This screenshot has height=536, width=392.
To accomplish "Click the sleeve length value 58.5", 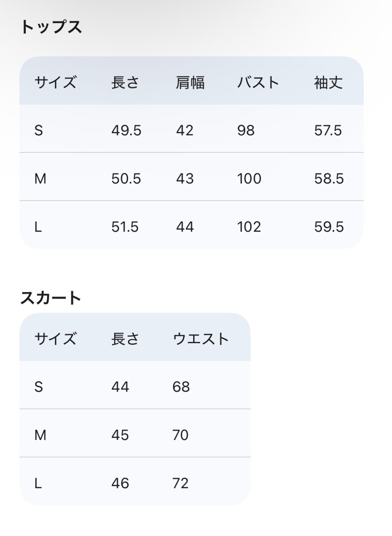I will [x=329, y=179].
